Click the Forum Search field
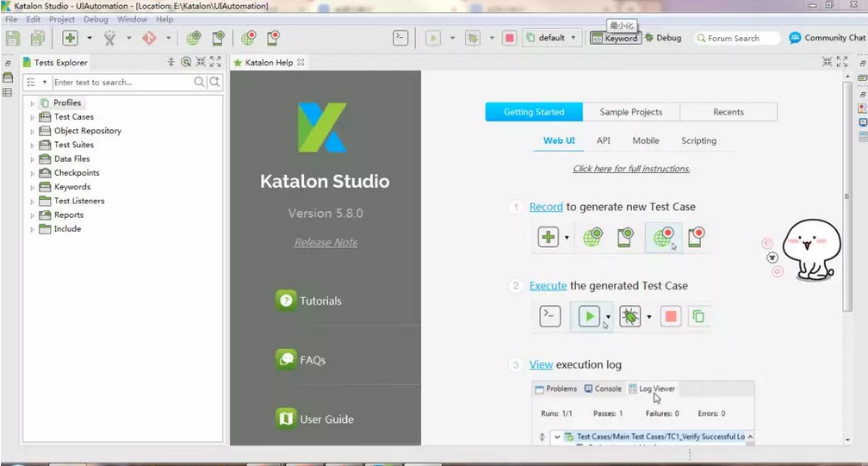 tap(737, 38)
